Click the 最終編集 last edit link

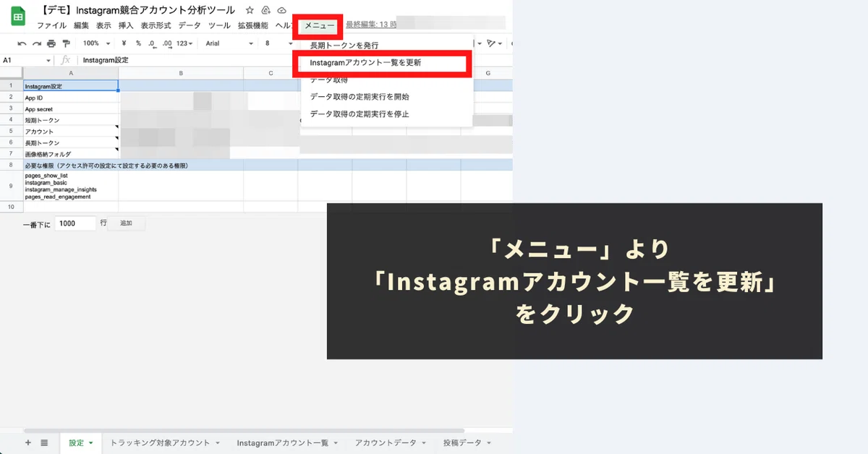[x=371, y=25]
